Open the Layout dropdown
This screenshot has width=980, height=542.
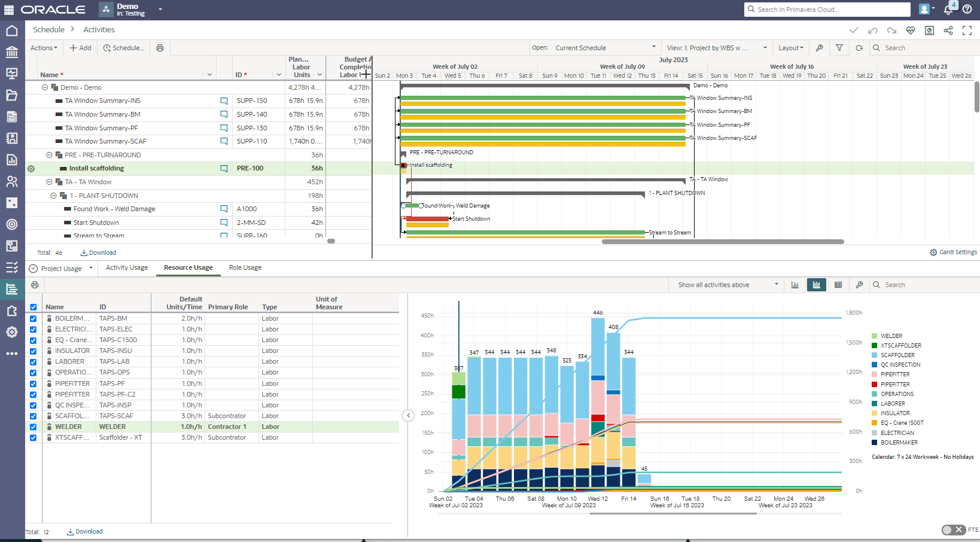(x=790, y=48)
